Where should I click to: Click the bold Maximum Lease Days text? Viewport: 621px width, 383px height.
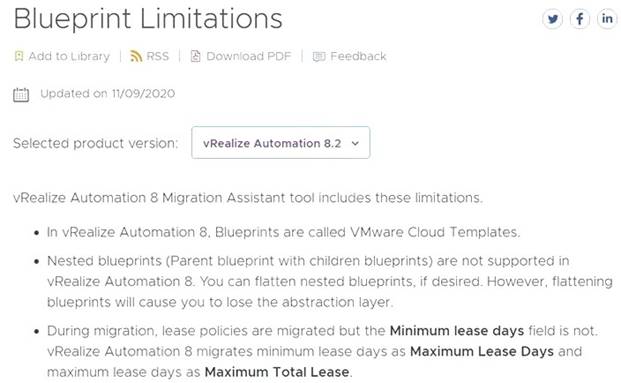click(482, 351)
